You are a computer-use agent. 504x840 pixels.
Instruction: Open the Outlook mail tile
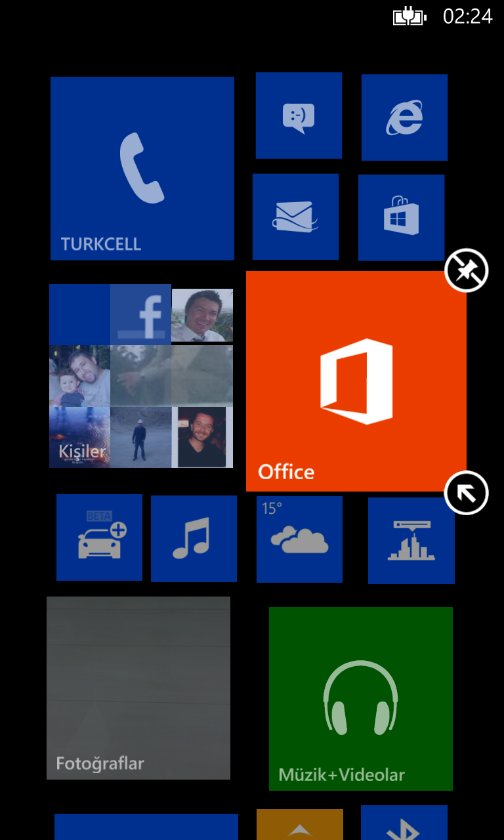(x=295, y=217)
